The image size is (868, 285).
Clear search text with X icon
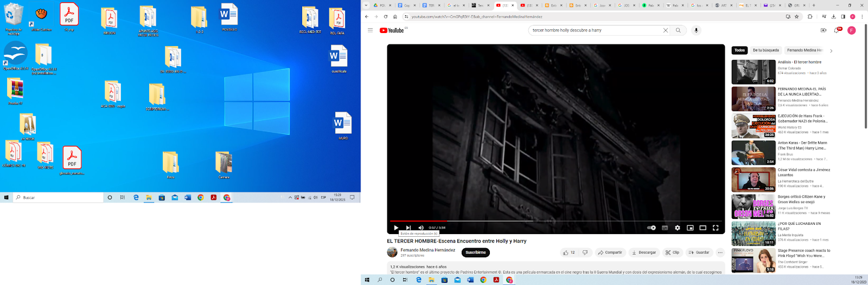[665, 30]
